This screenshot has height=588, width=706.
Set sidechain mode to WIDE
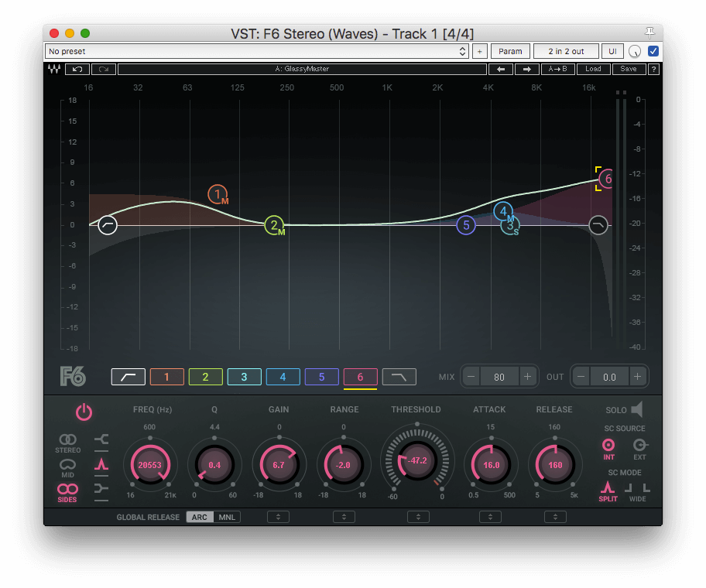coord(638,492)
